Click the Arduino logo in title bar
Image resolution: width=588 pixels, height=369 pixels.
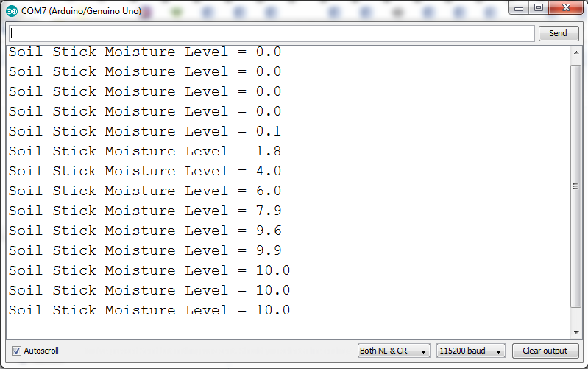(x=12, y=10)
